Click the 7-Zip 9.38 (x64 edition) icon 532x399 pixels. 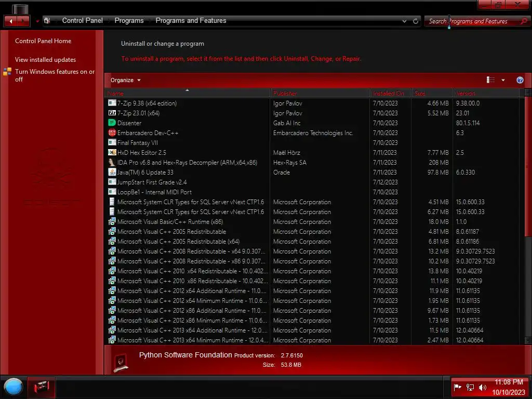(x=112, y=103)
